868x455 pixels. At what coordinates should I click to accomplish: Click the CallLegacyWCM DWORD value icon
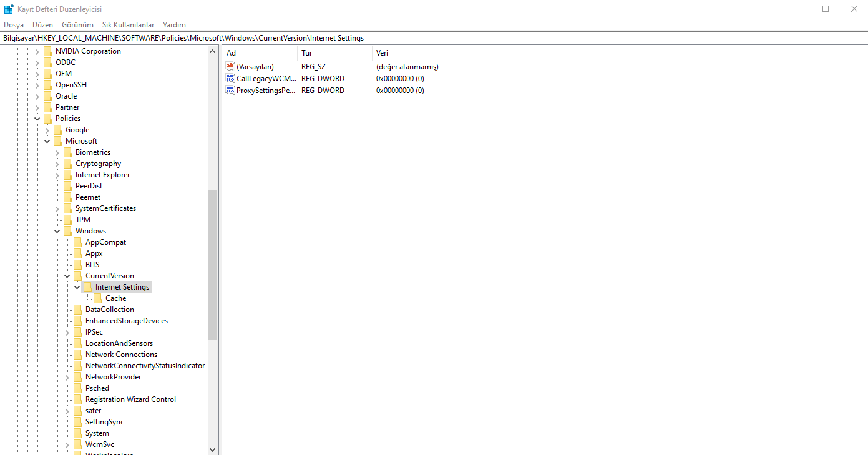(230, 79)
